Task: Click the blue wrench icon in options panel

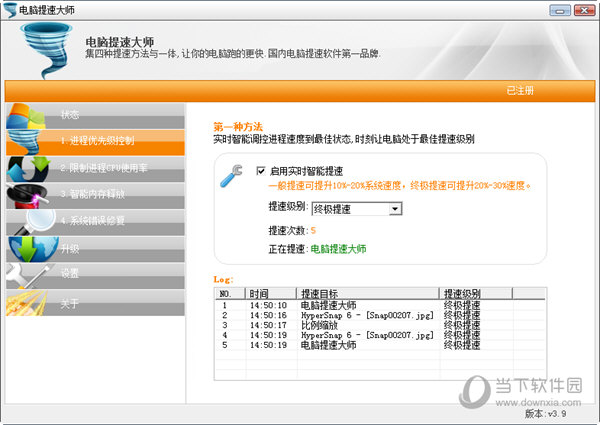Action: (x=232, y=176)
